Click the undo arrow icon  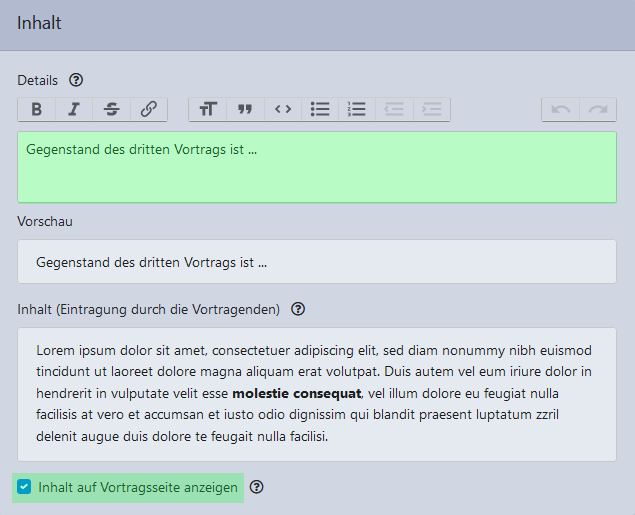click(x=561, y=109)
